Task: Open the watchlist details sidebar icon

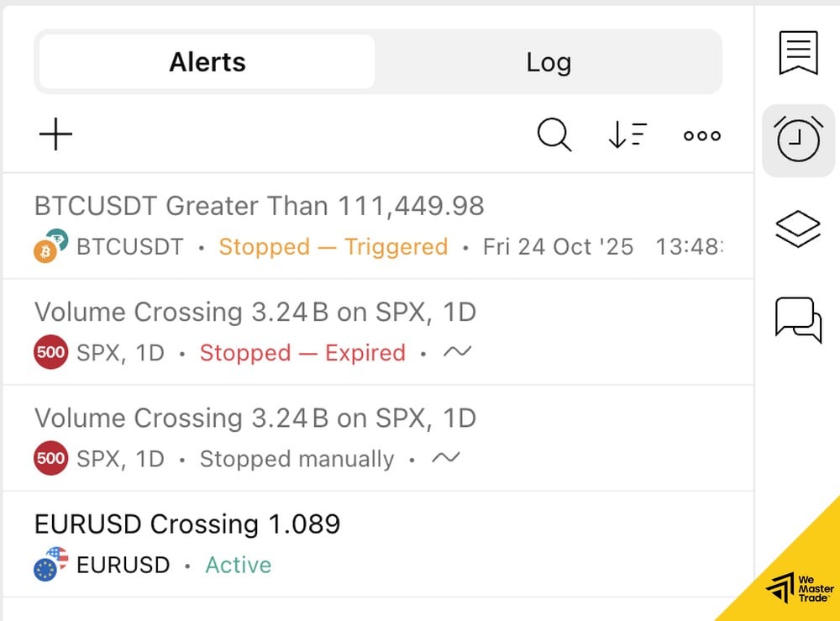Action: pyautogui.click(x=798, y=52)
